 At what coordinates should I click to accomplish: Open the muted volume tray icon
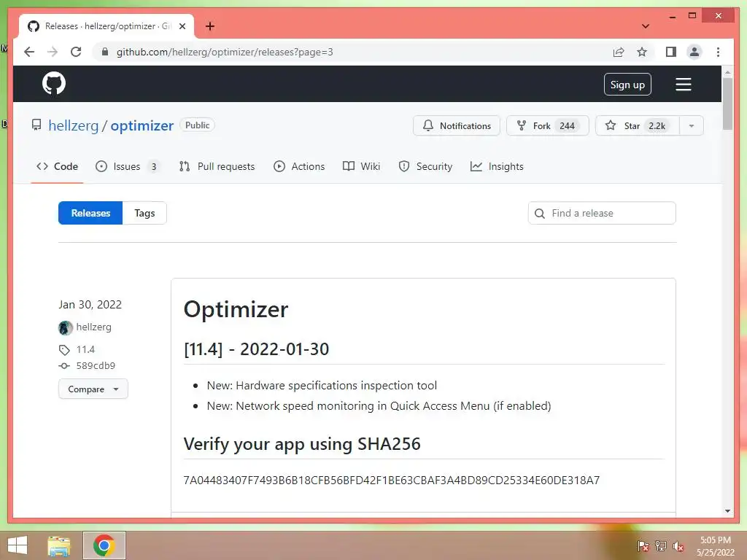(x=678, y=546)
